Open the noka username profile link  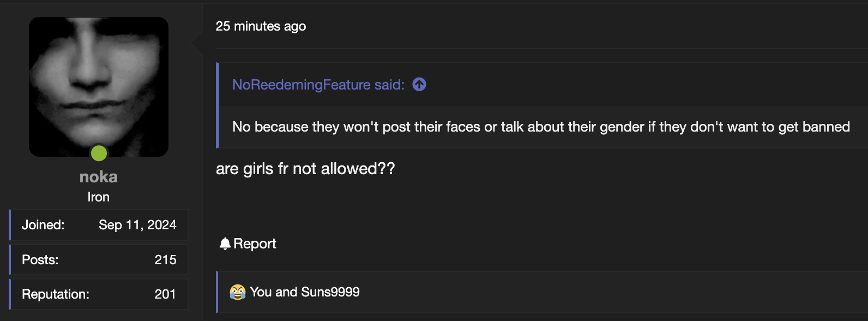pyautogui.click(x=99, y=177)
